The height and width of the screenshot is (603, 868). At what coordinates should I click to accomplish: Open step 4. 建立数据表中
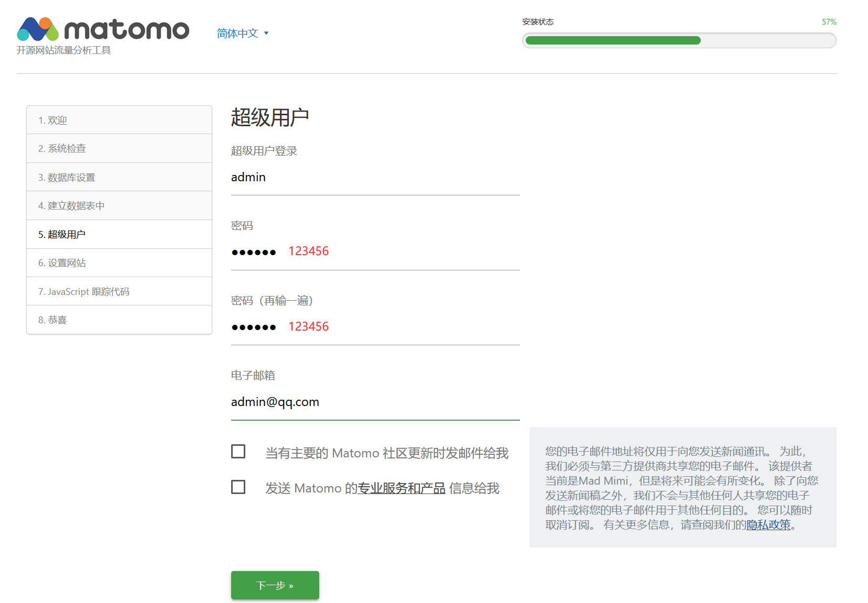pos(119,205)
